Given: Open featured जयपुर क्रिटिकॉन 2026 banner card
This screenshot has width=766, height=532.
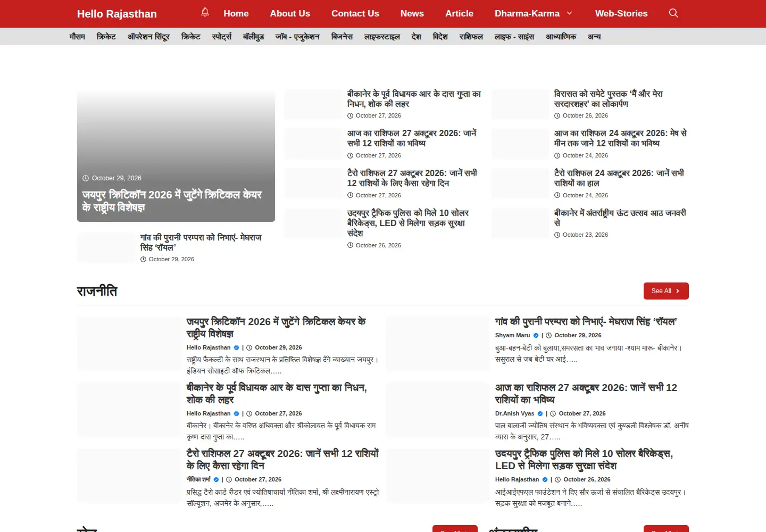Looking at the screenshot, I should point(176,156).
